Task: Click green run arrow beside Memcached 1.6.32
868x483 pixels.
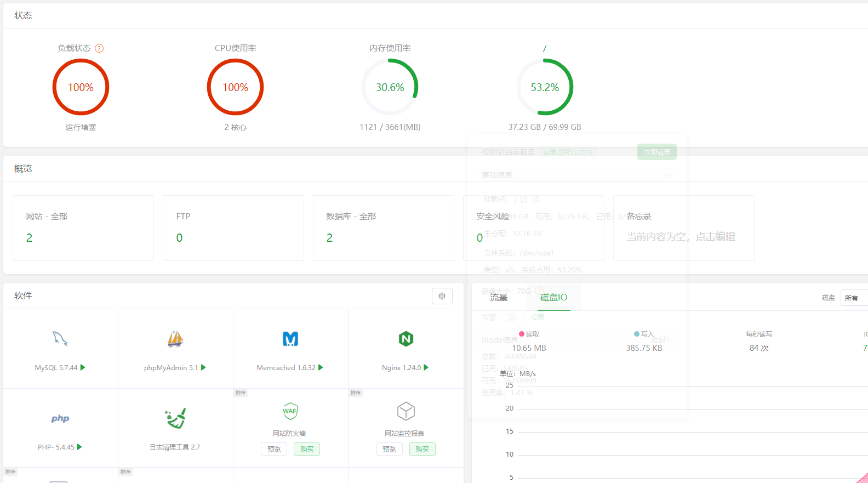Action: pyautogui.click(x=321, y=367)
